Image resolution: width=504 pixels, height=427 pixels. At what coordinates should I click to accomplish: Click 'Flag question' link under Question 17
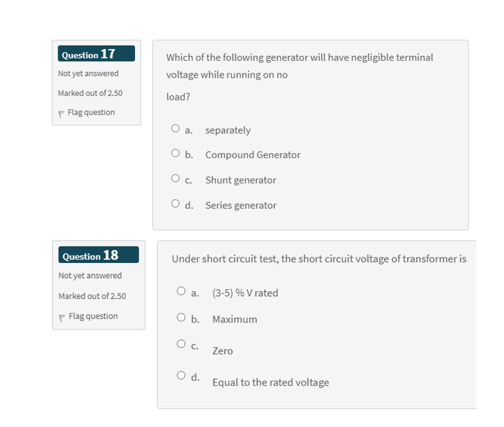pyautogui.click(x=91, y=113)
